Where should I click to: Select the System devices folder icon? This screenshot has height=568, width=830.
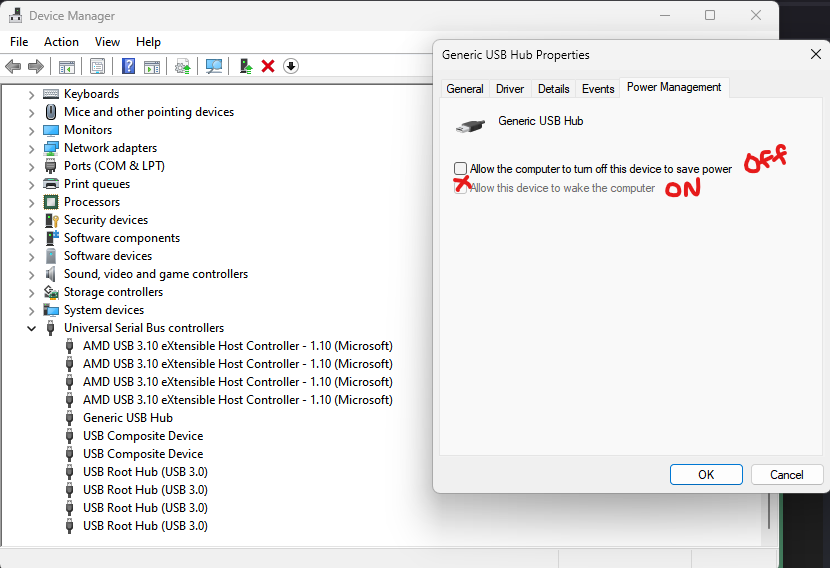[x=51, y=310]
